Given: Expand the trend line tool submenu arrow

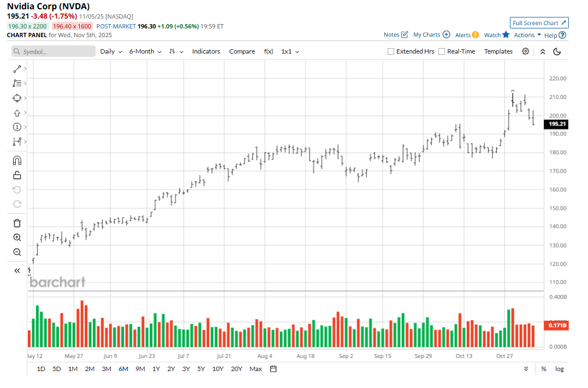Looking at the screenshot, I should click(25, 69).
